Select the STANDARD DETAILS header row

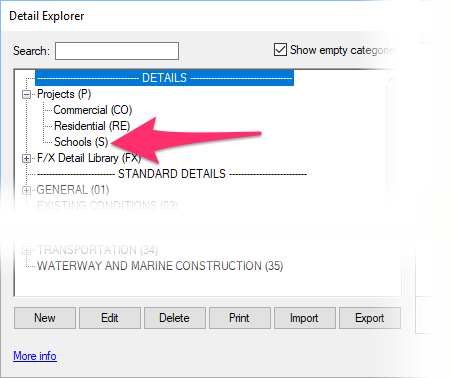pos(172,174)
